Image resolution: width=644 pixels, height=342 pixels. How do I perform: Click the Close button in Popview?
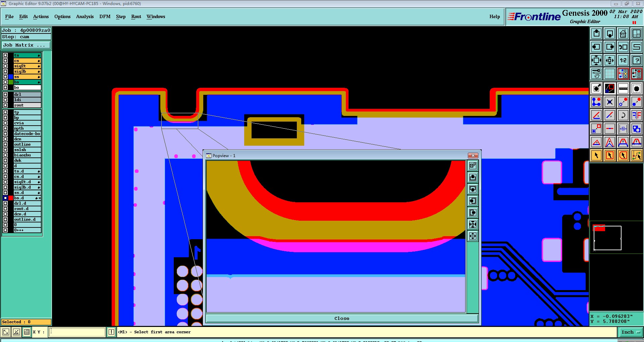tap(342, 318)
